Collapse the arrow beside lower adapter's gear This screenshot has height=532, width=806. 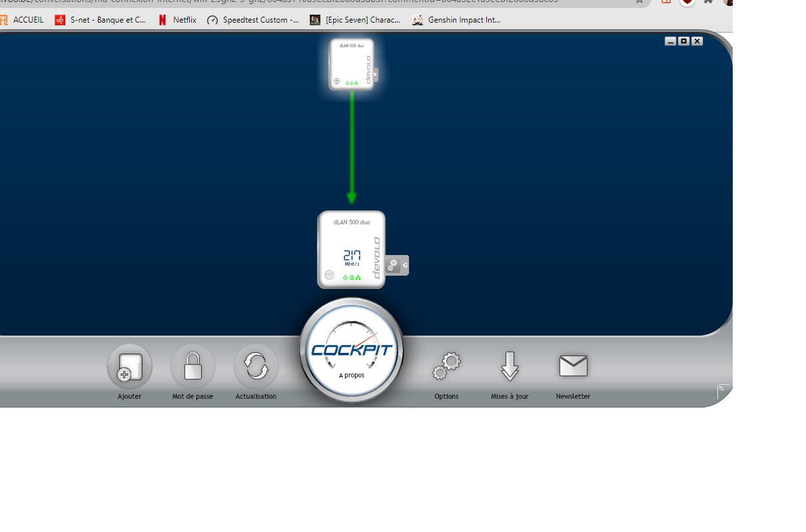[x=405, y=265]
